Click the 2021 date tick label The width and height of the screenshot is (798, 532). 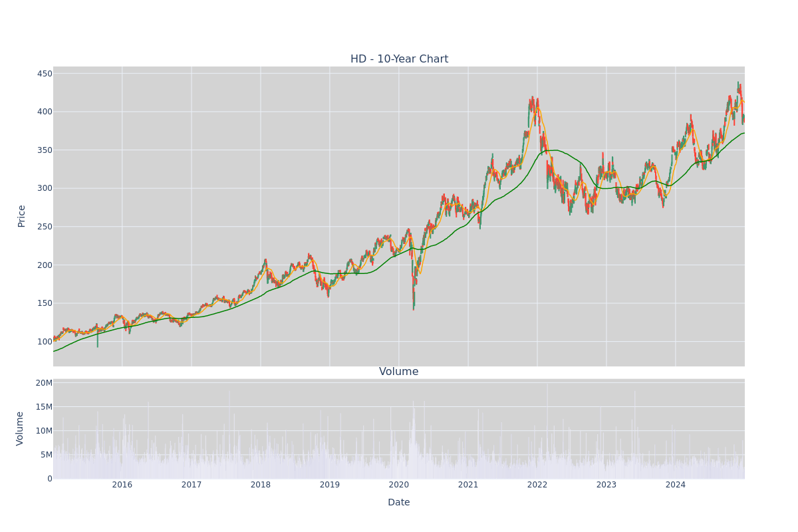(x=468, y=485)
